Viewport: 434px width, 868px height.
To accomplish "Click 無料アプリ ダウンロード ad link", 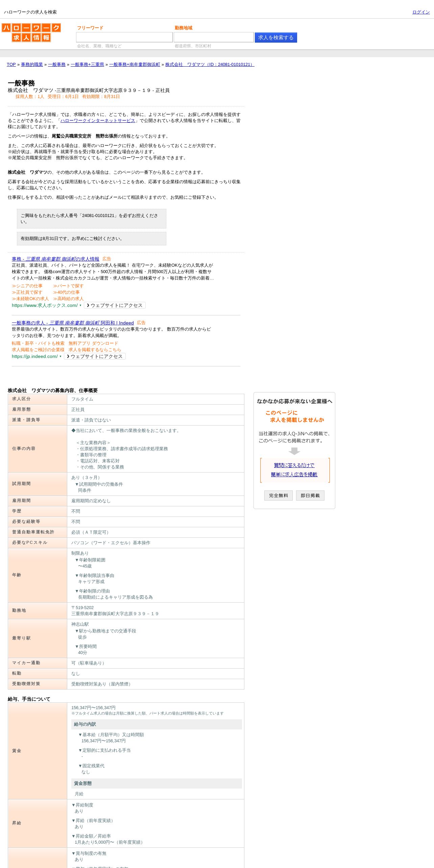I will [x=93, y=343].
